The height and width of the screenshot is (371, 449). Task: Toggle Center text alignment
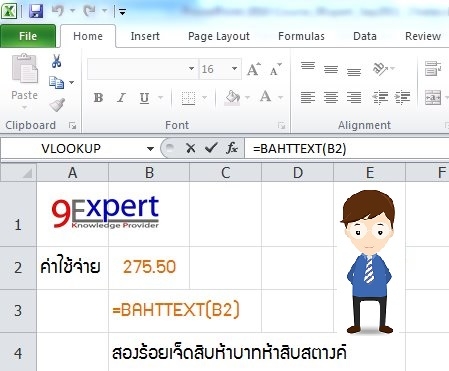click(x=331, y=97)
